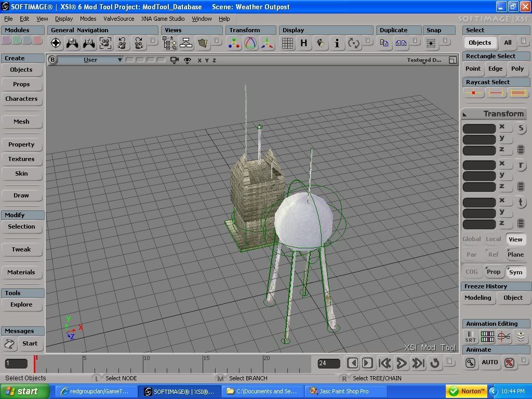Click the first transform icon with colored spheres
Screen dimensions: 532x399
pos(234,43)
